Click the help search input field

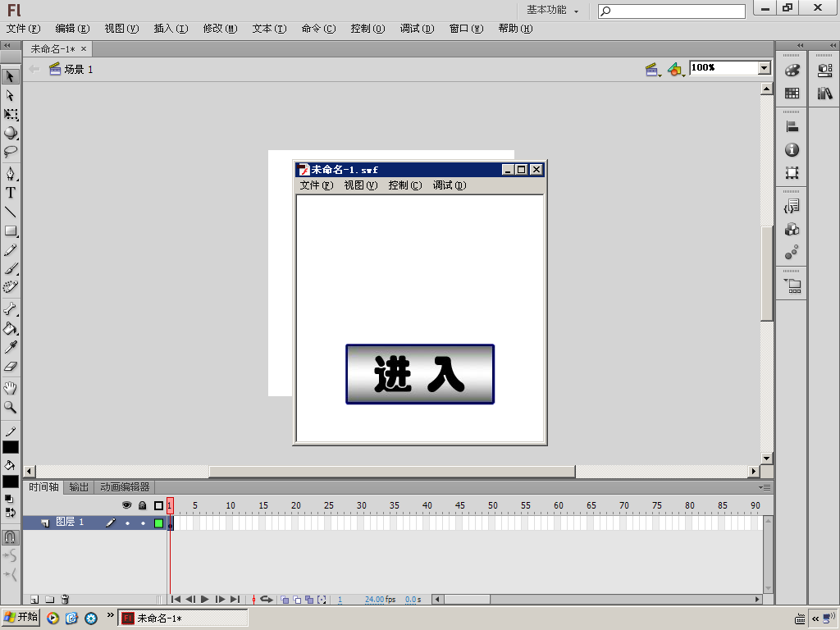click(x=672, y=11)
